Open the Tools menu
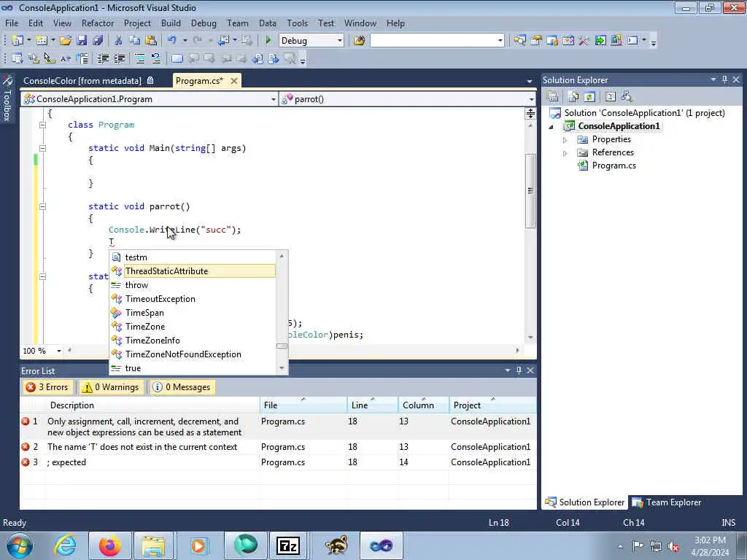Screen dimensions: 747x560 coord(297,23)
